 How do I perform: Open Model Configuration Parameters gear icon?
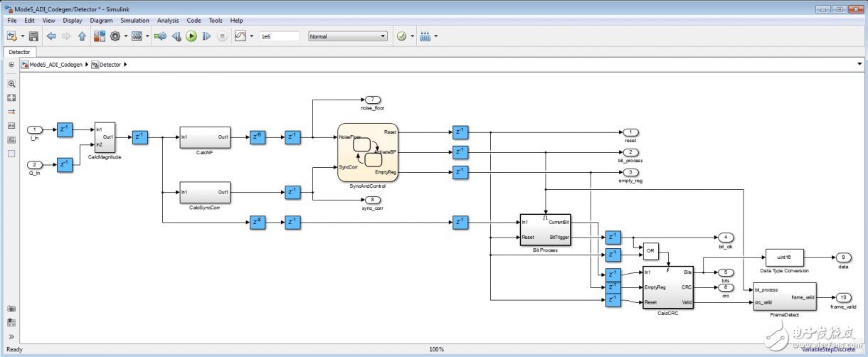(115, 36)
